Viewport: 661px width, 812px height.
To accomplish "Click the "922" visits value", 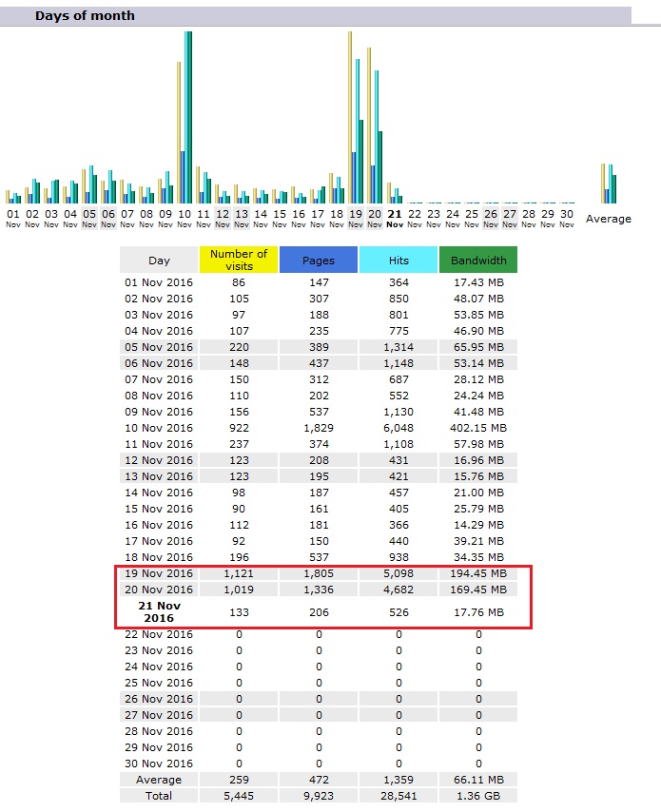I will click(x=239, y=428).
